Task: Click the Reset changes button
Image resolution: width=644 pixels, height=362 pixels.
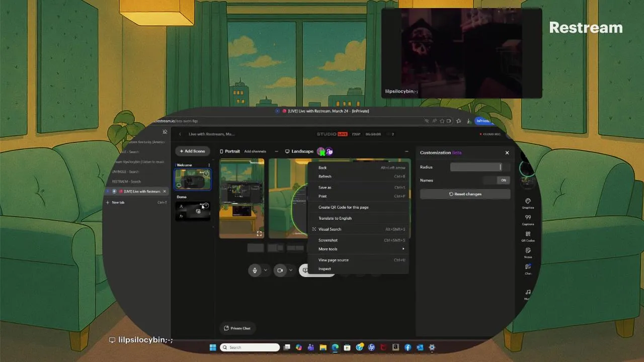Action: pos(465,194)
